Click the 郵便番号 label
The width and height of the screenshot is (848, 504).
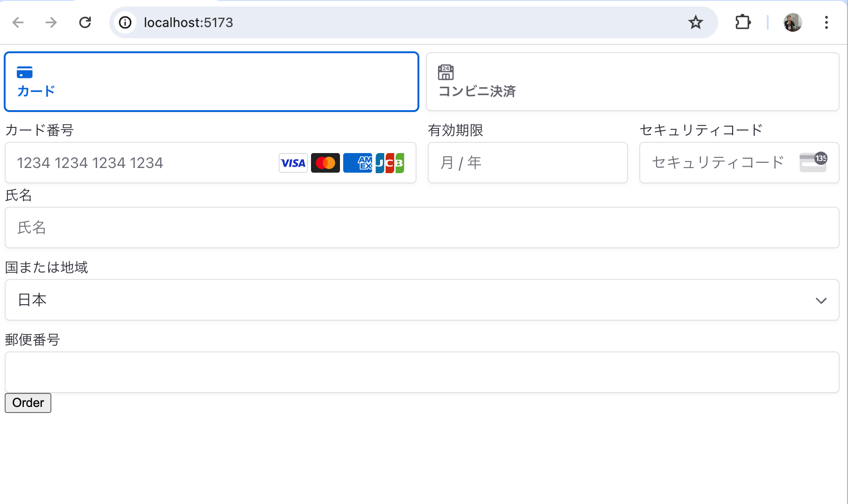tap(33, 340)
